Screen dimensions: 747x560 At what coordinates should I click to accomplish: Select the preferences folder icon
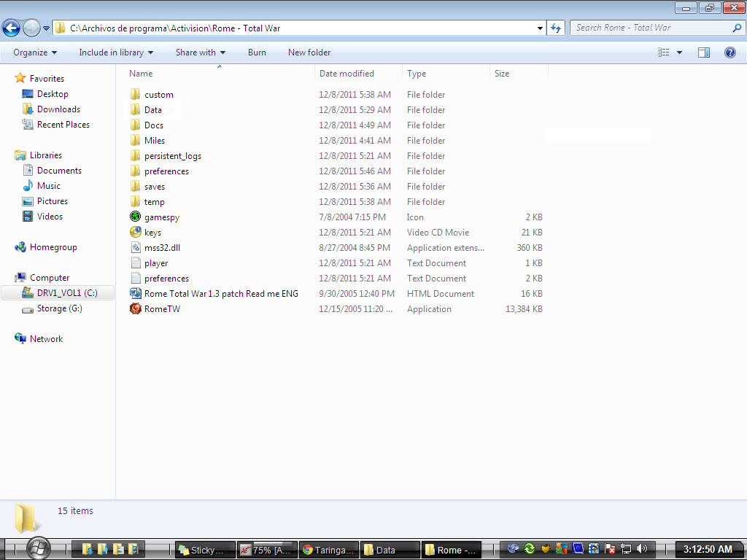click(x=135, y=171)
